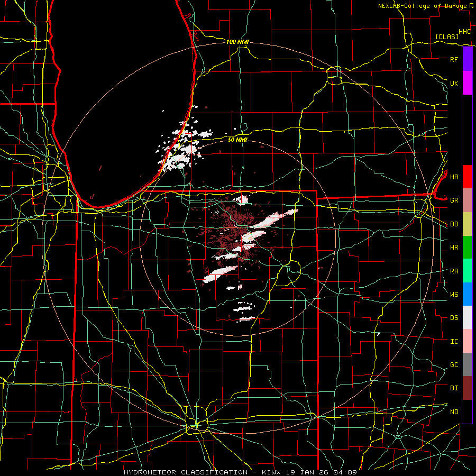The image size is (476, 476).
Task: Click the DS legend label
Action: click(x=454, y=317)
